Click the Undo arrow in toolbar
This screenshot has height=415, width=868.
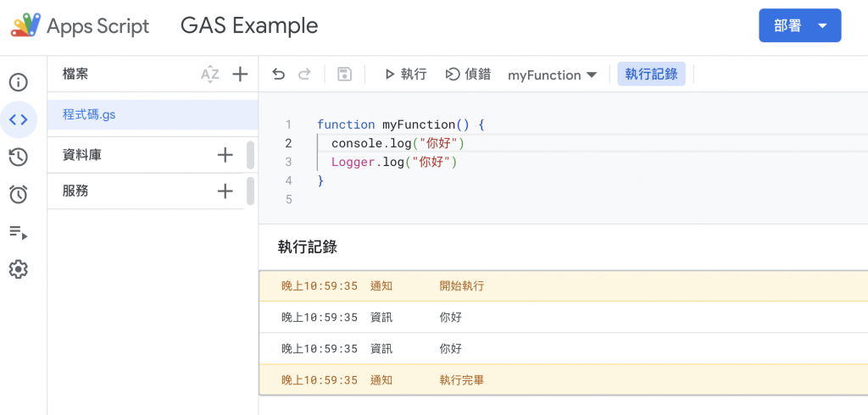[278, 75]
